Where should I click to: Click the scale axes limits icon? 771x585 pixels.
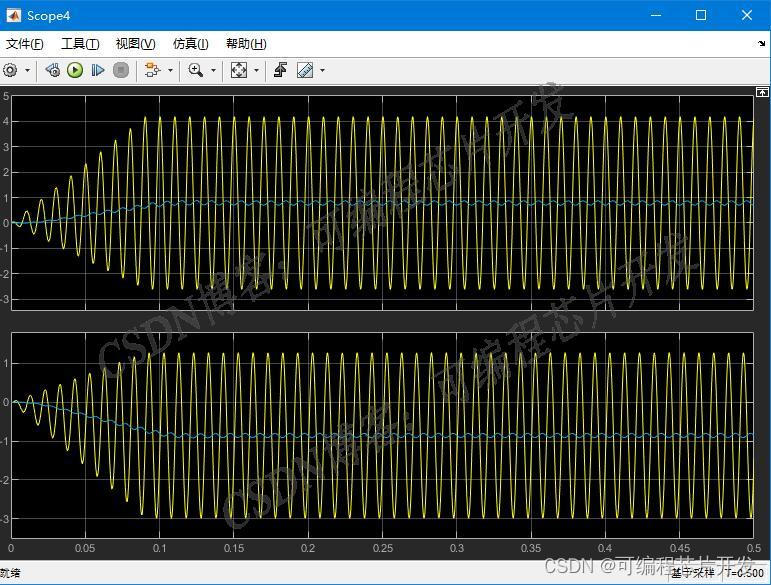coord(238,70)
